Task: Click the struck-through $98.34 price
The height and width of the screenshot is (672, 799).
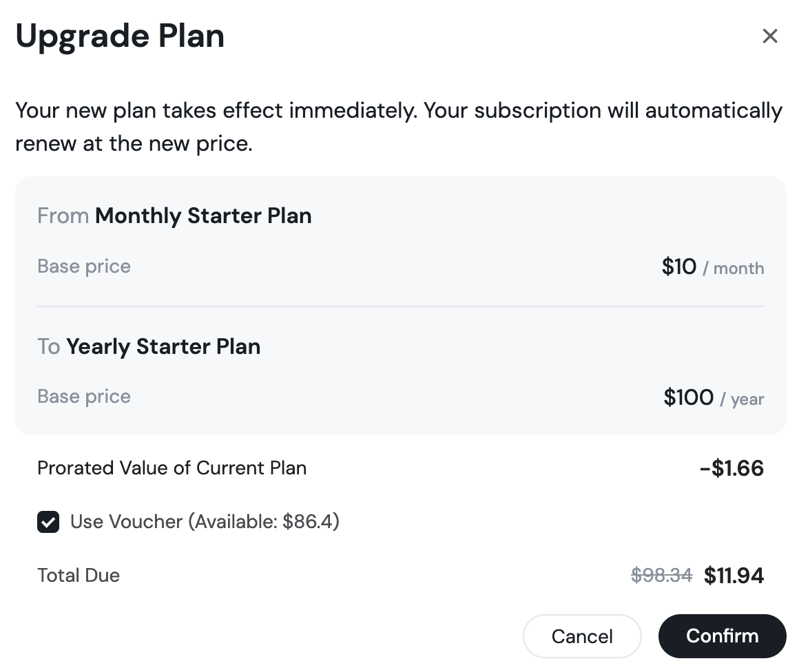Action: coord(661,576)
